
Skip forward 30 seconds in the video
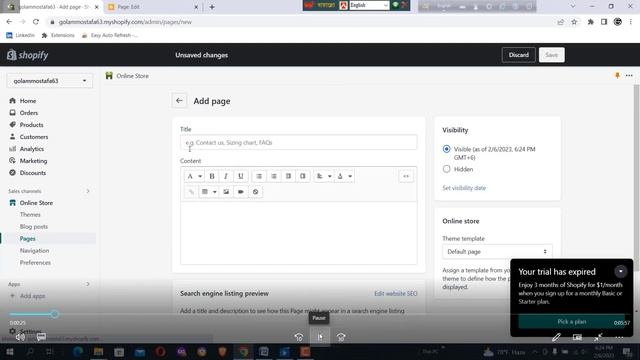(341, 337)
